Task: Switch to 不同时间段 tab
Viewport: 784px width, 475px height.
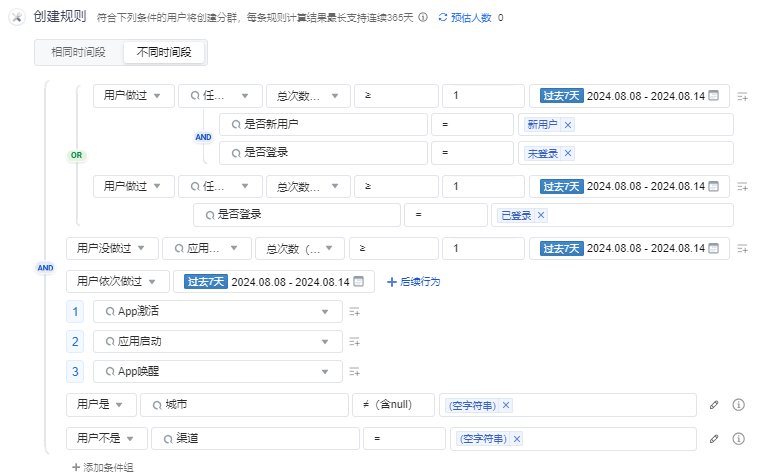Action: click(x=164, y=52)
